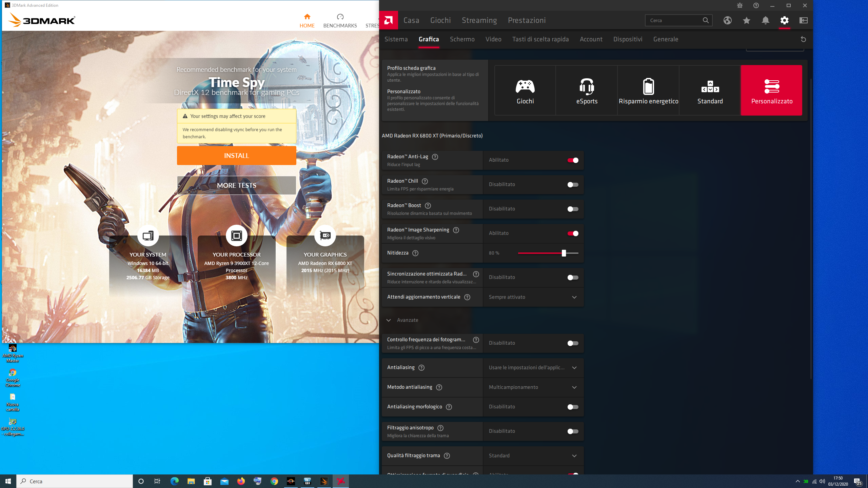Open help for Radeon Anti-Lag

coord(435,157)
